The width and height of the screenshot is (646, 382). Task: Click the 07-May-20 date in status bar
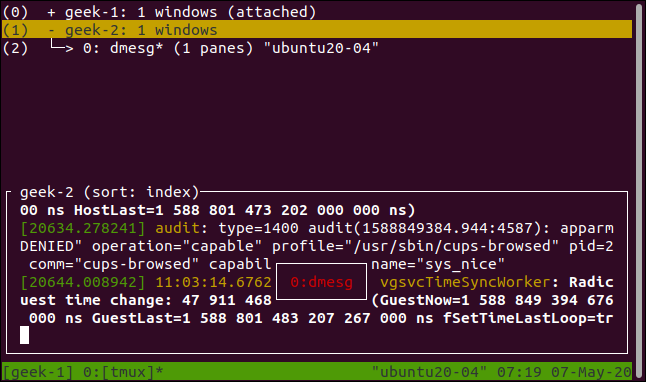point(591,372)
